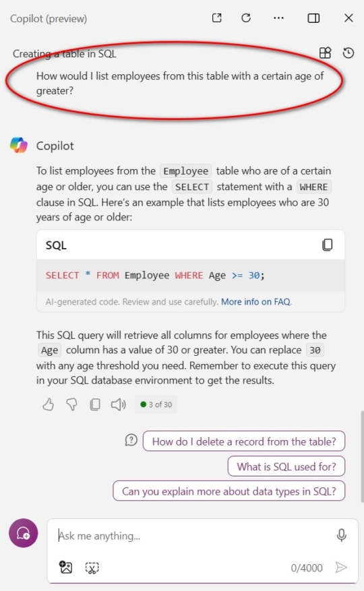Open Copilot in a new tab icon
The image size is (364, 591).
click(217, 18)
